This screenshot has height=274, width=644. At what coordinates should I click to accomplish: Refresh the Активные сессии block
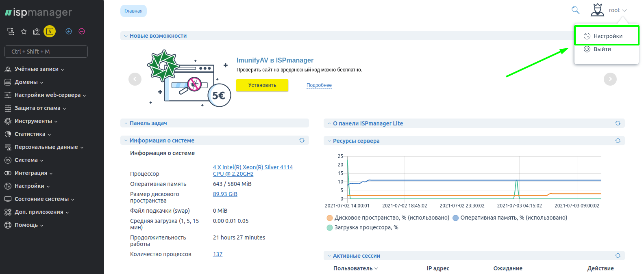pos(618,256)
